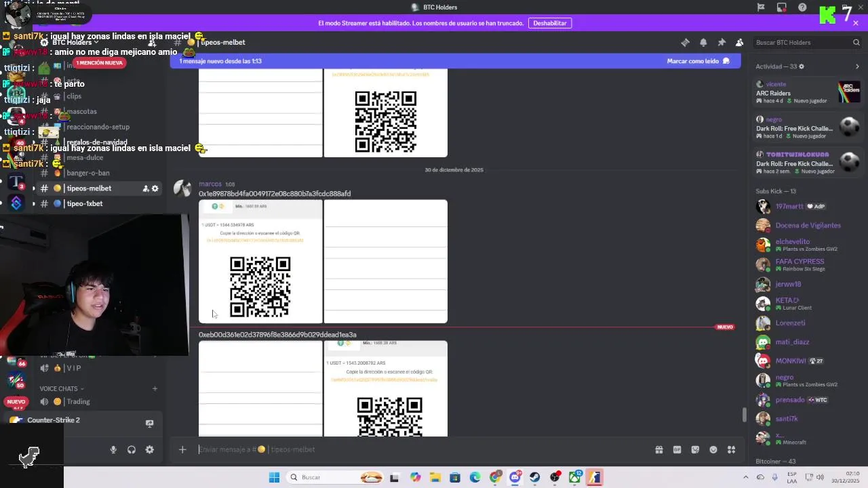Click marcos username in chat
The width and height of the screenshot is (868, 488).
pos(210,184)
